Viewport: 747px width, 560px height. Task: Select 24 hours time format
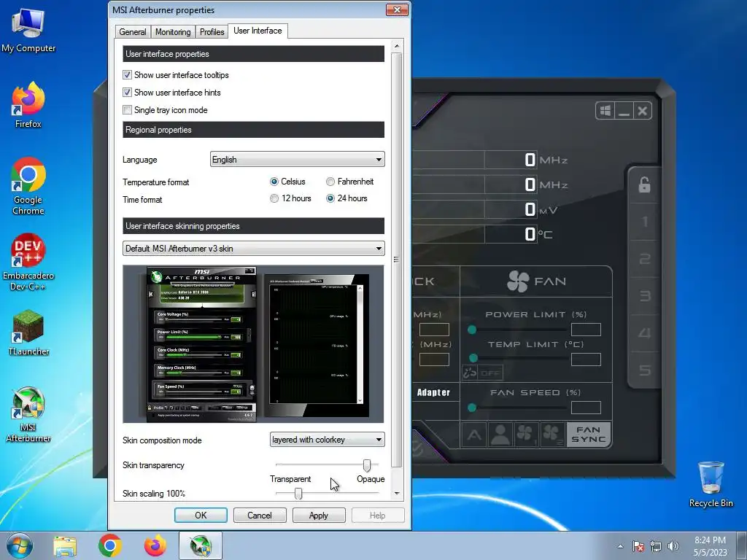pos(330,198)
